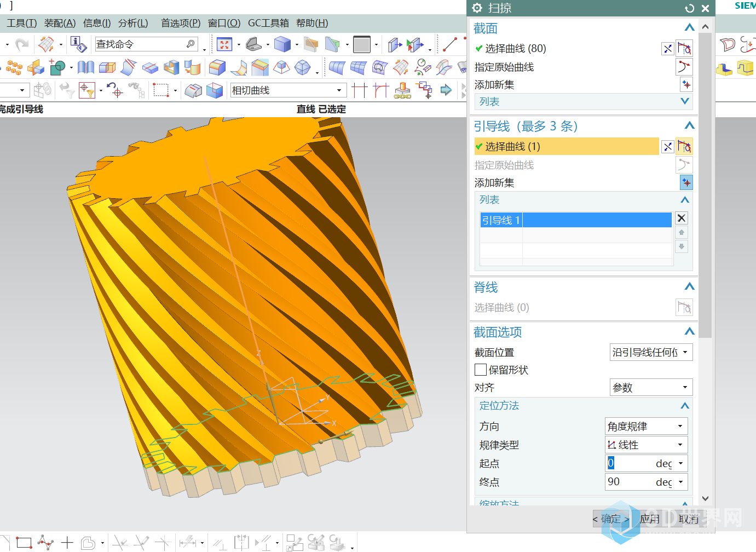Click the blue shaded cube rendering icon
This screenshot has width=756, height=552.
(x=282, y=44)
